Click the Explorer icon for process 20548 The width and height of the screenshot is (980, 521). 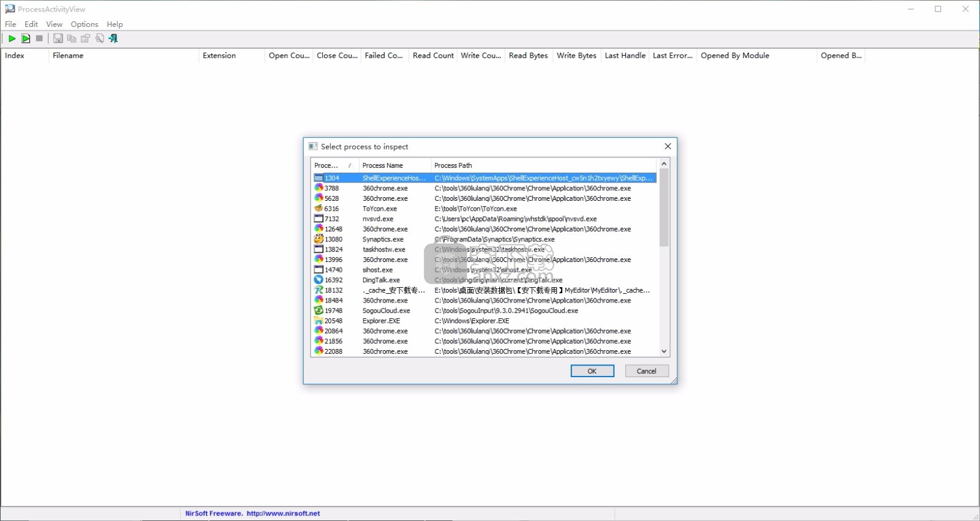click(318, 321)
